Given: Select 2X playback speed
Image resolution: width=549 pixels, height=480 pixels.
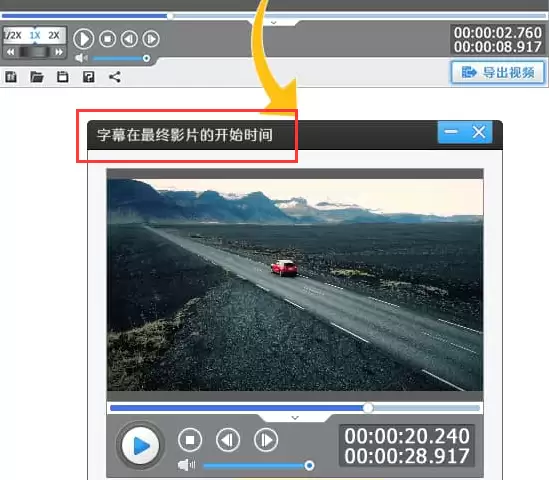Looking at the screenshot, I should 54,35.
